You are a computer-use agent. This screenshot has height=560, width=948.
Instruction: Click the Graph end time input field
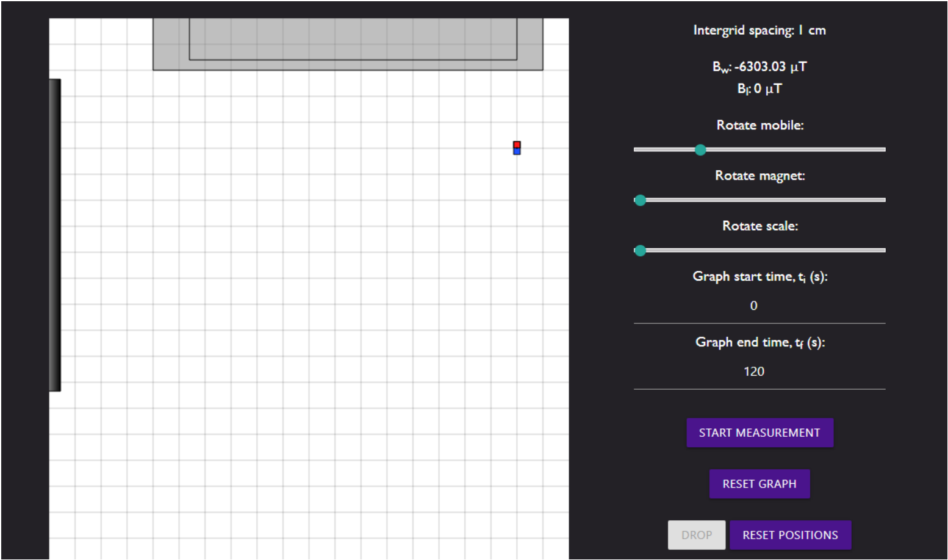(x=759, y=372)
